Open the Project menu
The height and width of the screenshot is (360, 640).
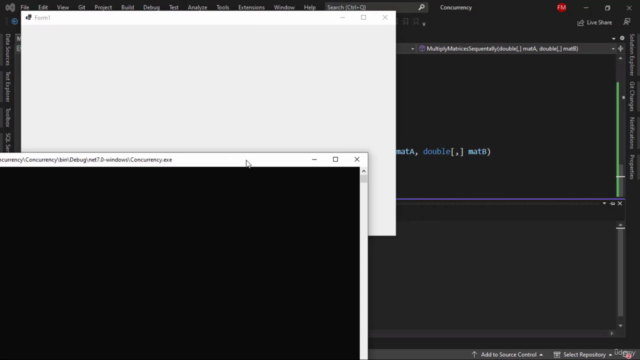coord(103,7)
